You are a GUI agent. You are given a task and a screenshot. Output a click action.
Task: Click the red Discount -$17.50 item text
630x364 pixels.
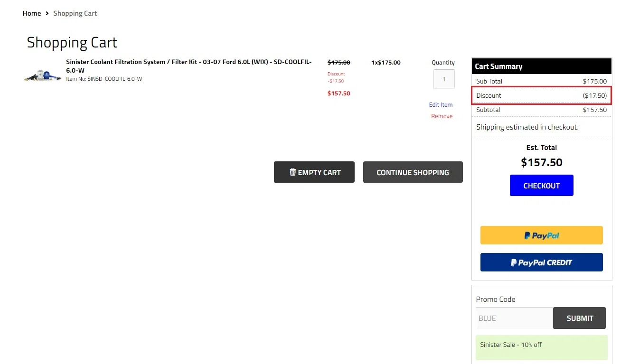[336, 77]
